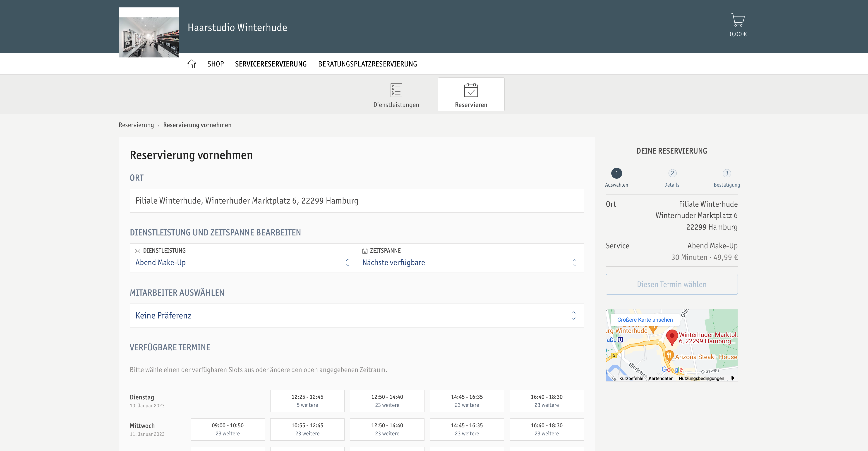
Task: Click the Google logo on the map
Action: pyautogui.click(x=672, y=369)
